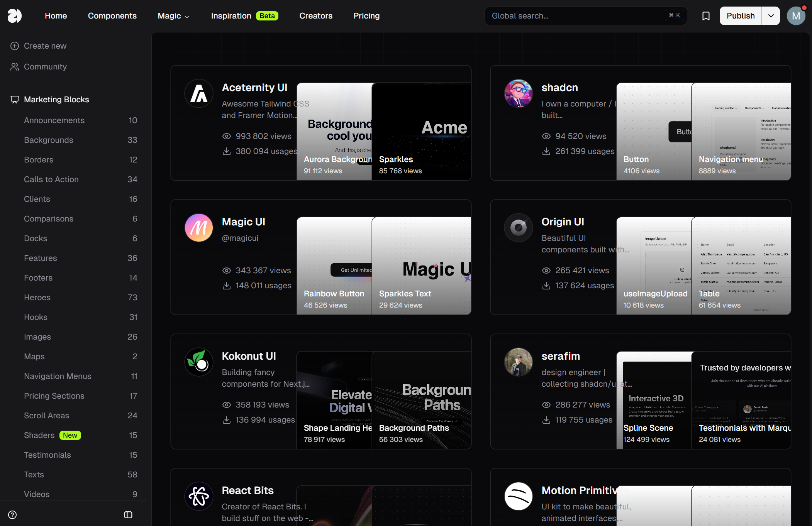This screenshot has height=526, width=812.
Task: Click the Aceternity UI logo avatar
Action: 199,93
